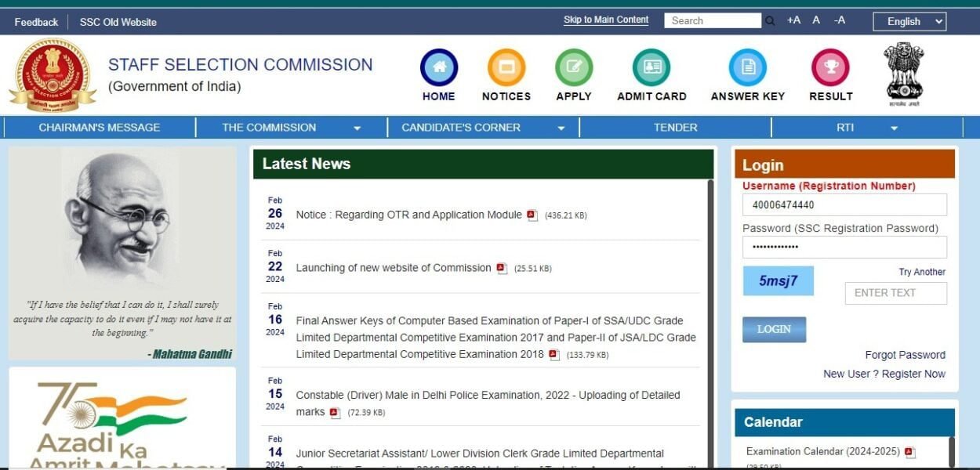Open PDF icon for Constable Driver marks notice
Viewport: 980px width, 470px height.
click(x=335, y=412)
